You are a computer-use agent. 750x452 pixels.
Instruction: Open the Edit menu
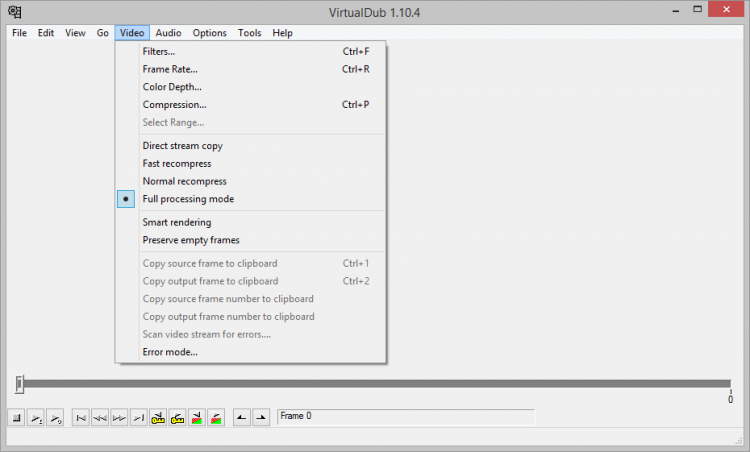click(x=46, y=33)
